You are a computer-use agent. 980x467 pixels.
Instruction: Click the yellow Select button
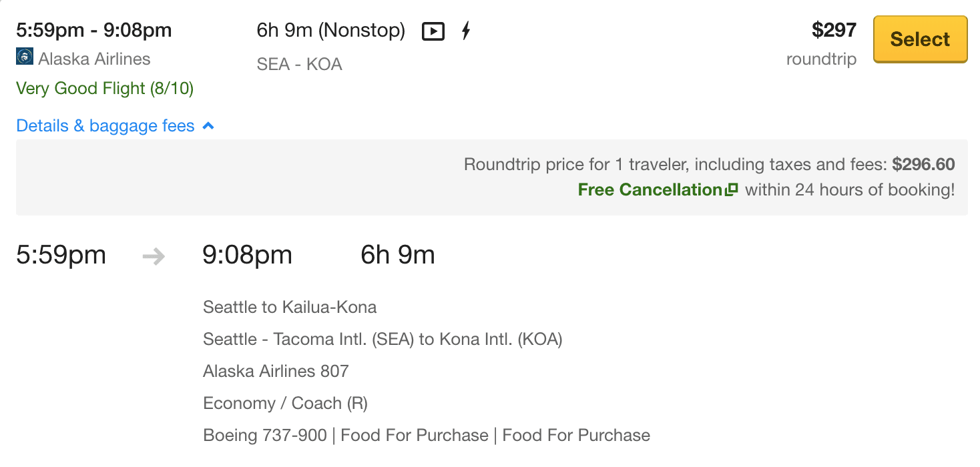920,39
